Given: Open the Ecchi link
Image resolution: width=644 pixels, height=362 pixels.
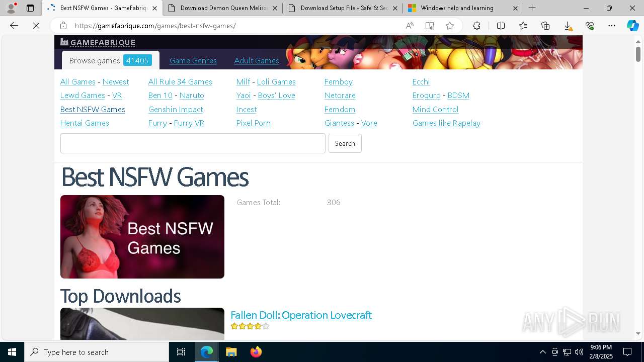Looking at the screenshot, I should 421,81.
